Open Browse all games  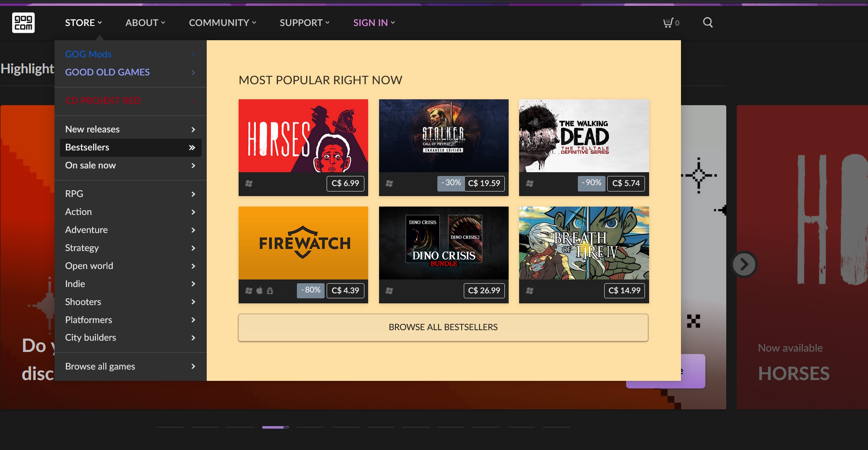pyautogui.click(x=100, y=366)
